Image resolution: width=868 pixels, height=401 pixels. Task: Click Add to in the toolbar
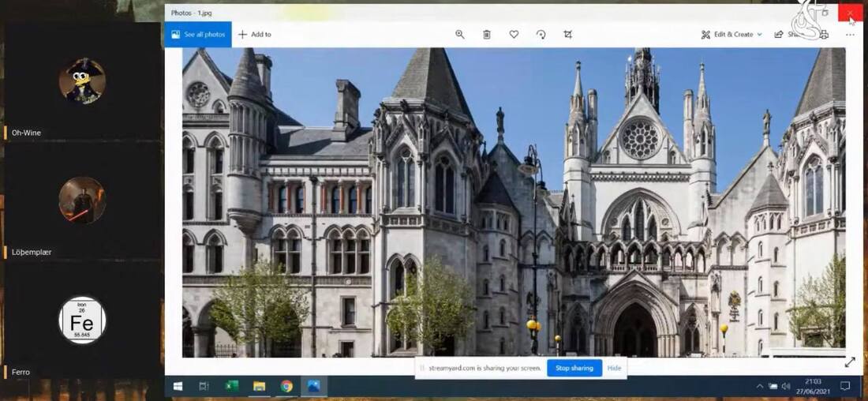(x=255, y=35)
